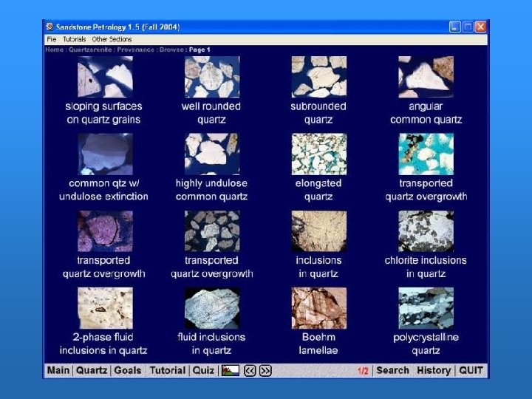Viewport: 532px width, 399px height.
Task: Open the gray-grain 'transported quartz overgrowth' thumbnail
Action: click(212, 231)
